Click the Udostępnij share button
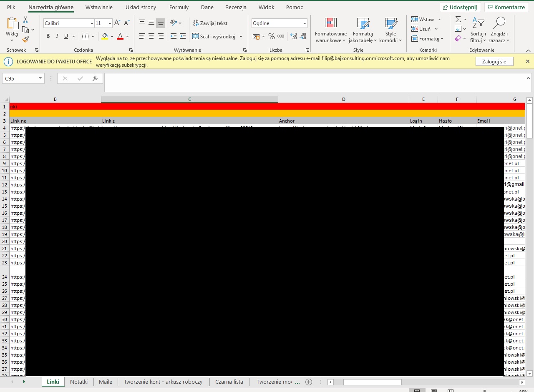534x392 pixels. tap(460, 8)
